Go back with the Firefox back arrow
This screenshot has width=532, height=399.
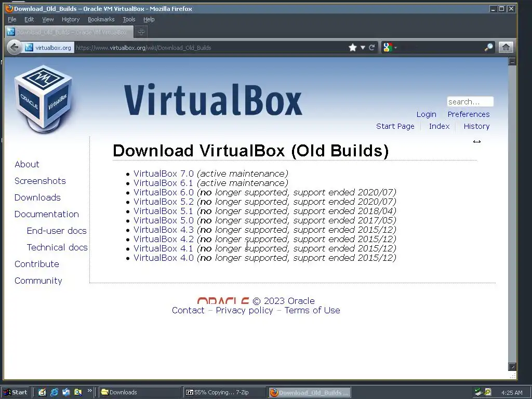click(x=14, y=47)
